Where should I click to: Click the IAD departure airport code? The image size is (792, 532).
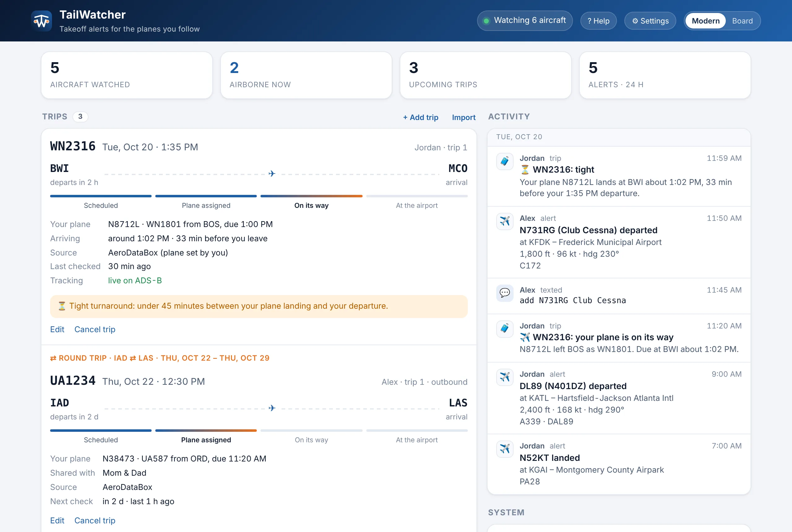point(59,403)
